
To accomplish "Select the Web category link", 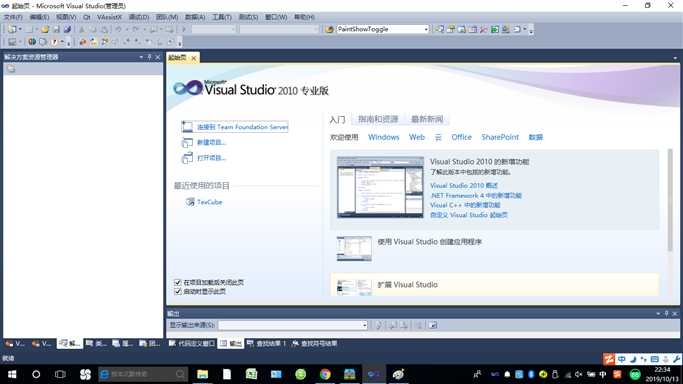I will [x=416, y=137].
